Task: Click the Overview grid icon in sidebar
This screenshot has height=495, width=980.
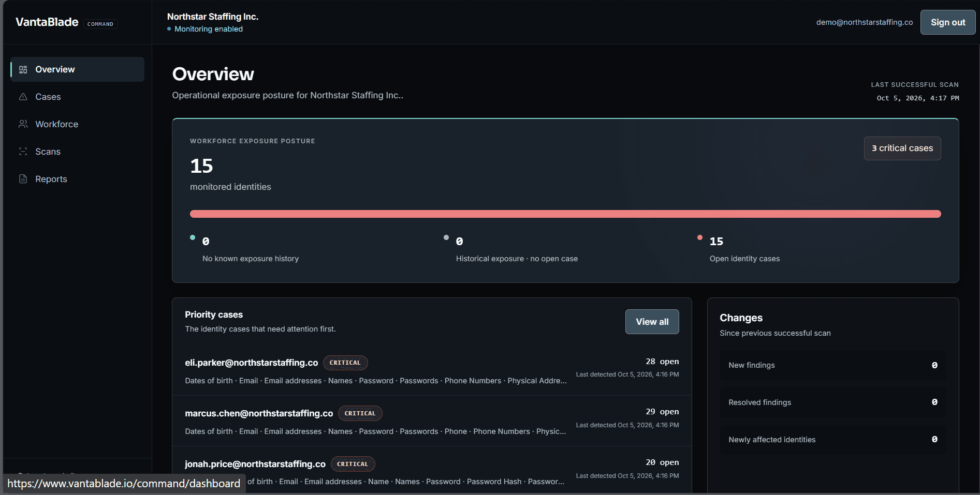Action: point(23,69)
